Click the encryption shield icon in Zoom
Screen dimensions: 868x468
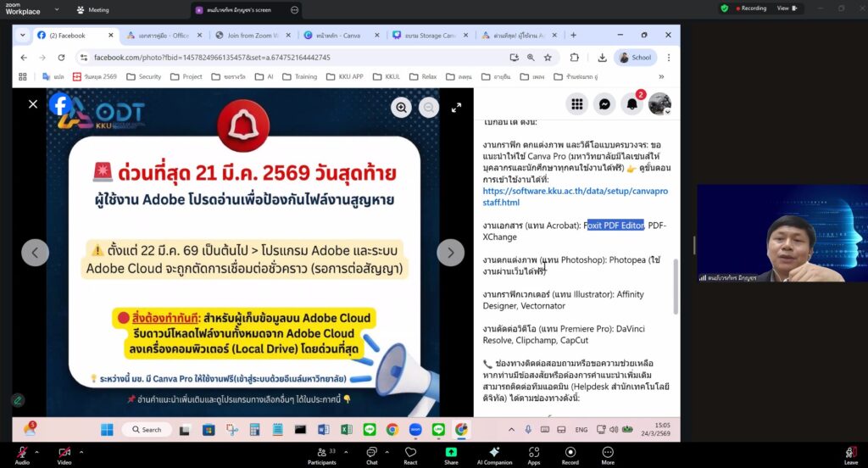[x=725, y=8]
